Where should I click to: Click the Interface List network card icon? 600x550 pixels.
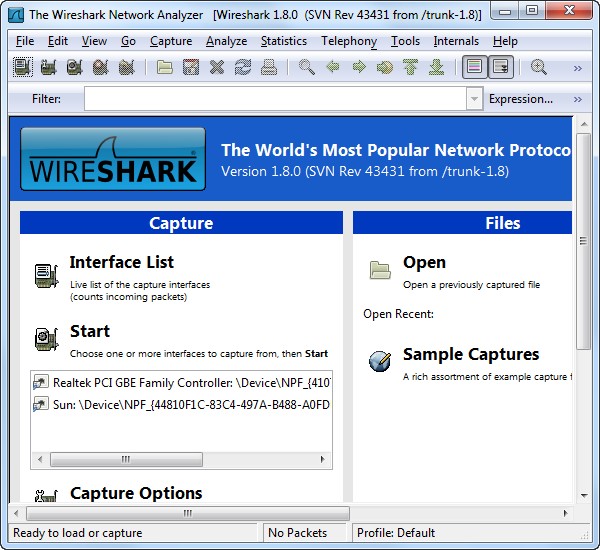tap(46, 276)
